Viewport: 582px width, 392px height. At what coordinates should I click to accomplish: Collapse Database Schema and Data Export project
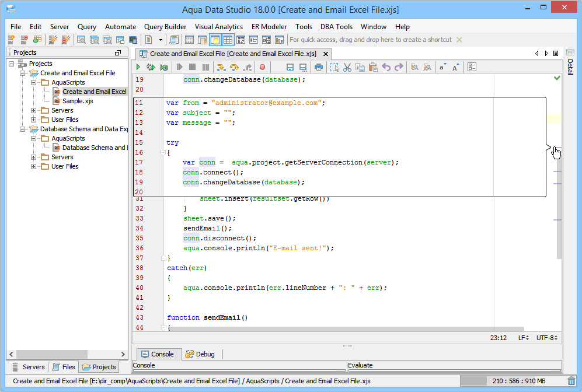(23, 129)
